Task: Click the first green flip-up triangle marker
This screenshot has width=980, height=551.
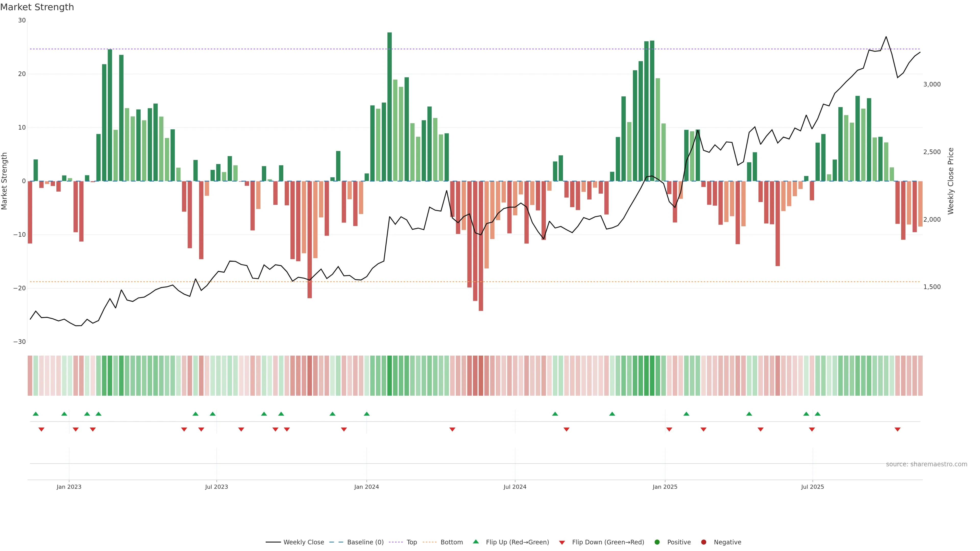Action: tap(36, 414)
